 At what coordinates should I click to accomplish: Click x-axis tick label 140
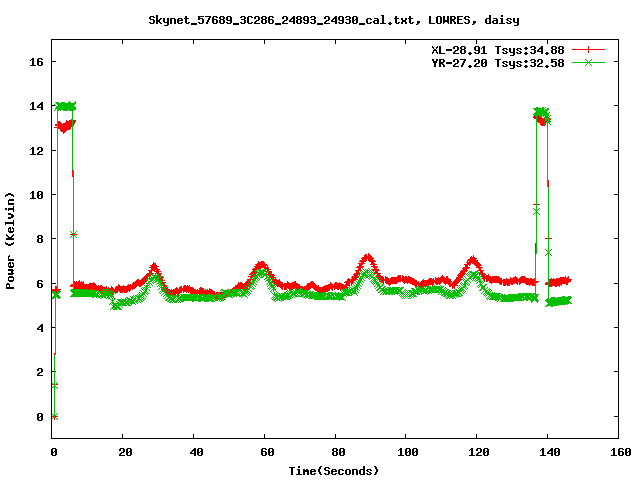click(550, 452)
